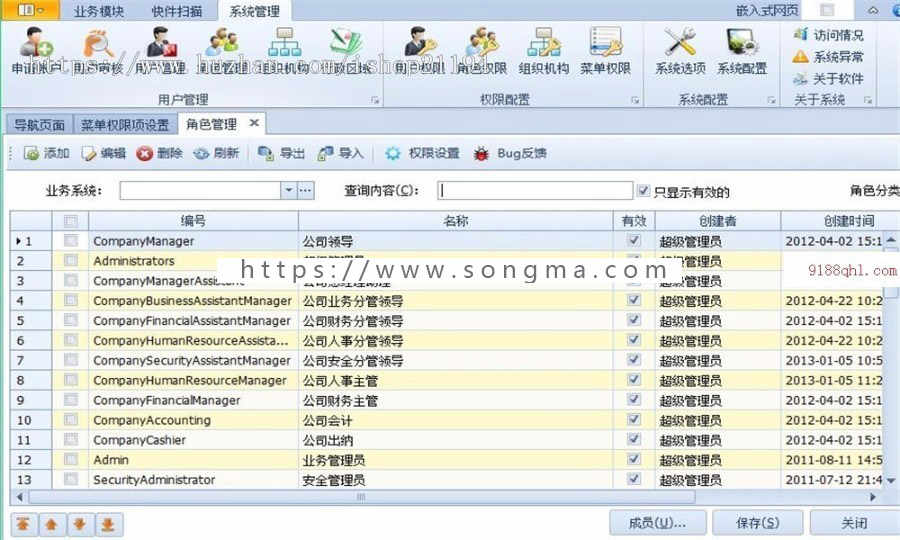
Task: Open the application menu button dropdown
Action: click(x=30, y=10)
